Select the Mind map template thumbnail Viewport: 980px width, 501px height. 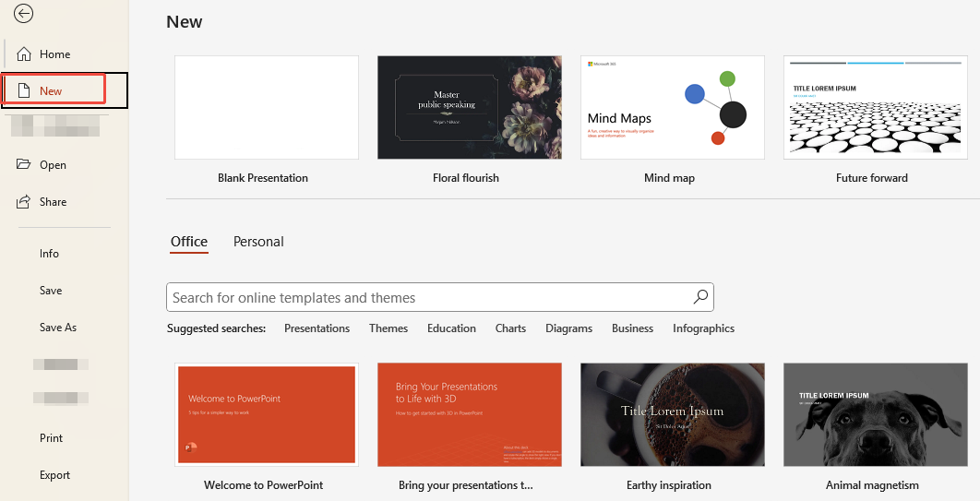coord(673,107)
